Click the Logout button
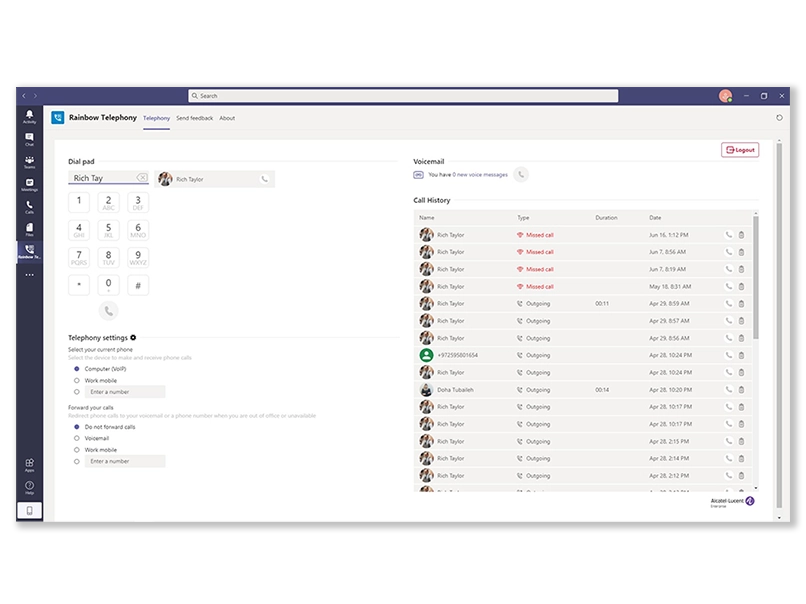Viewport: 806px width, 604px height. coord(740,150)
